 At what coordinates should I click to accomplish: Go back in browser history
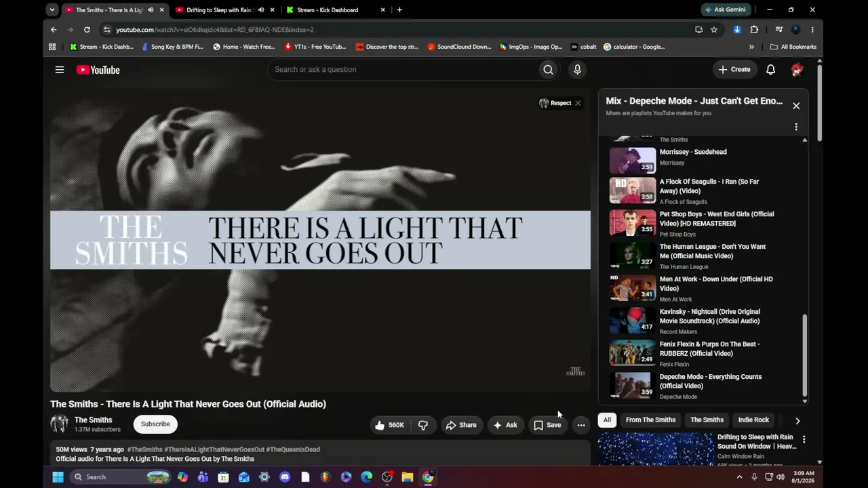point(54,30)
